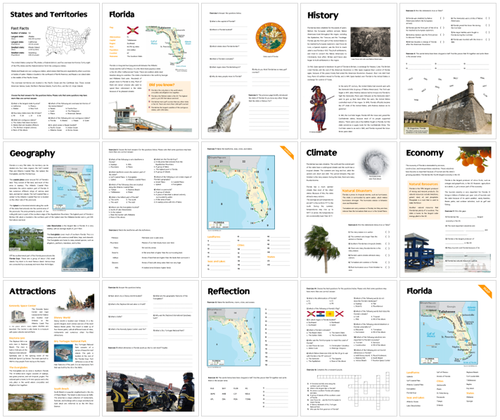Open the History page thumbnail
This screenshot has width=500, height=420.
coord(349,71)
